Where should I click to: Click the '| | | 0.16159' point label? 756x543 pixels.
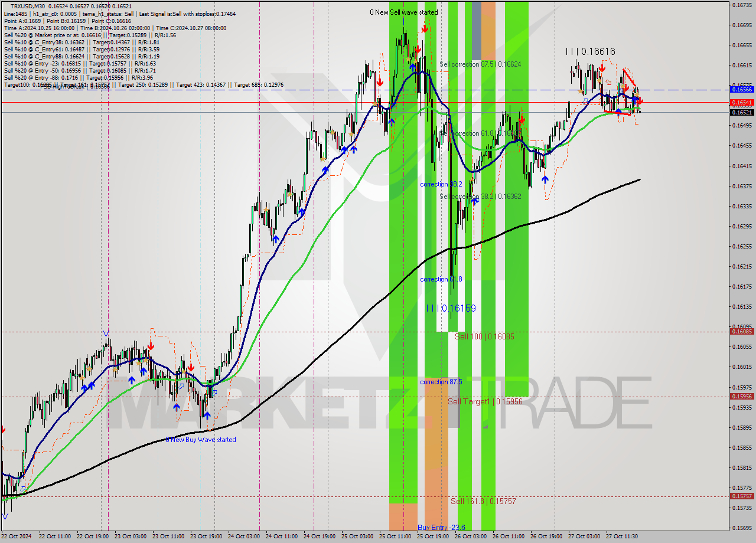point(451,308)
